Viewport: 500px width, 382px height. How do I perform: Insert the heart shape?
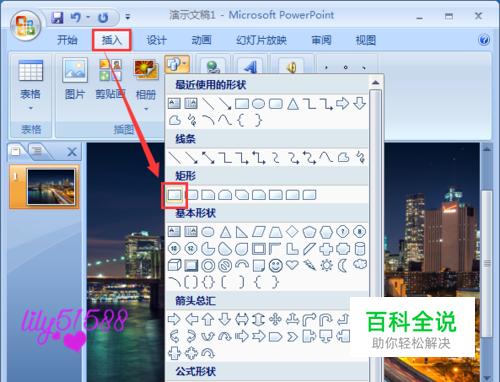[x=292, y=265]
